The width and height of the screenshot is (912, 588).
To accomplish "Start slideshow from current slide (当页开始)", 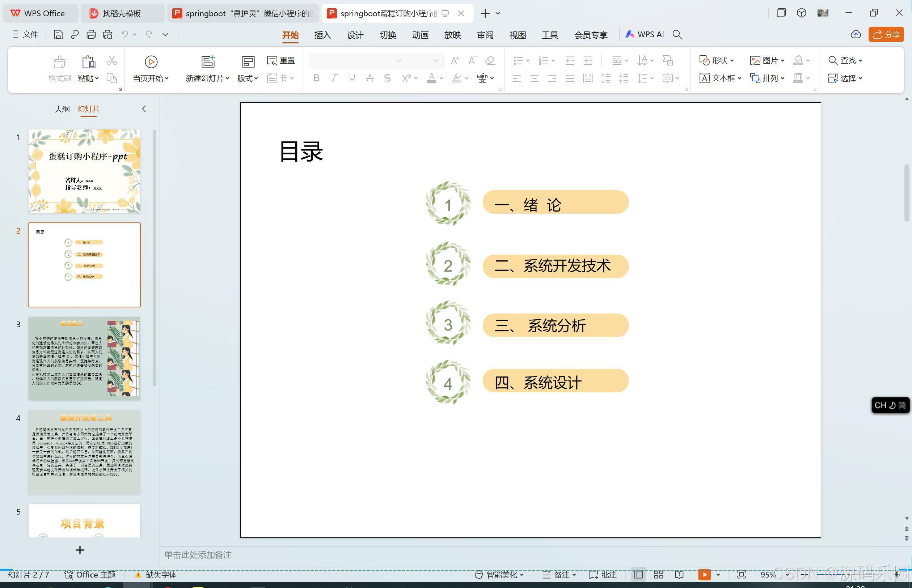I will (151, 69).
